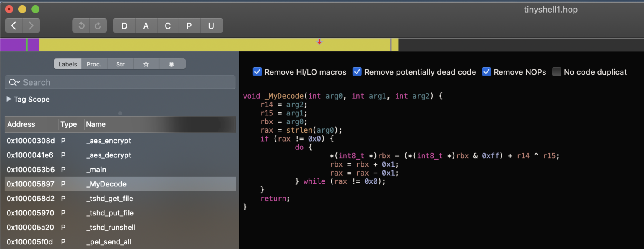Switch to the Str tab

[120, 64]
